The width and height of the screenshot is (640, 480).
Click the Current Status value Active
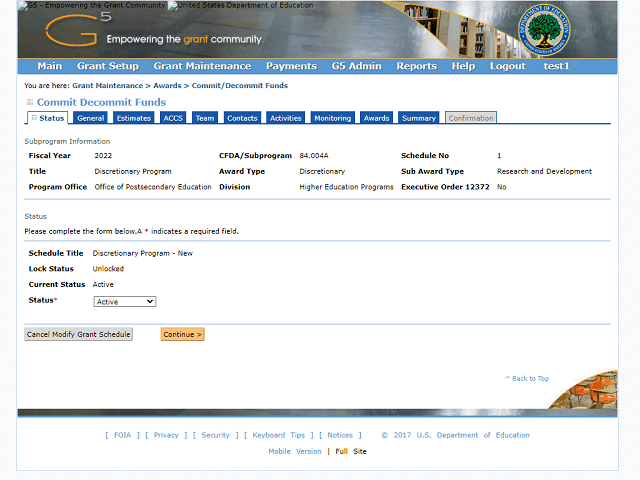103,284
